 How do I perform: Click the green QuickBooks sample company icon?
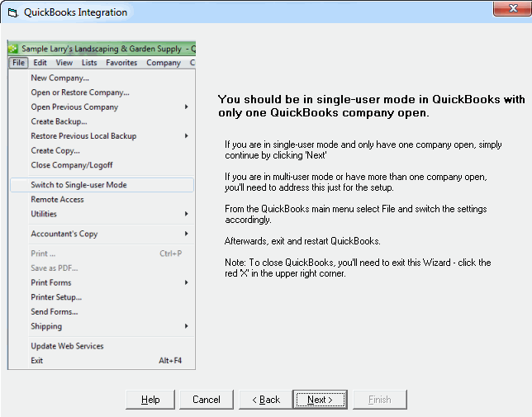click(13, 49)
